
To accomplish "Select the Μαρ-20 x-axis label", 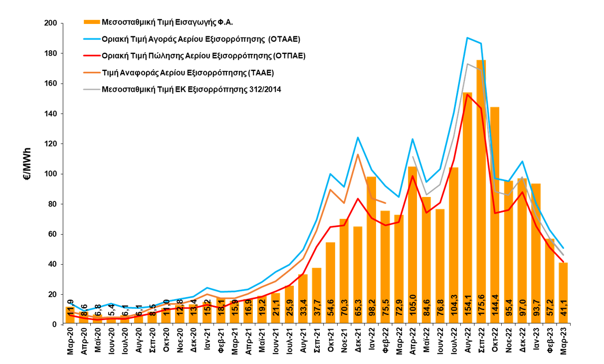I will coord(71,342).
